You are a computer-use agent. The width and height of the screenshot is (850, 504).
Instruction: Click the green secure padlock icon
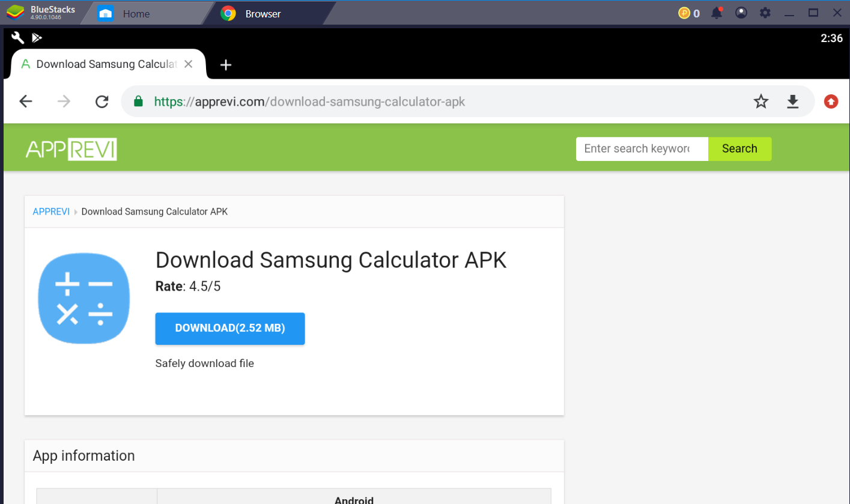click(139, 102)
